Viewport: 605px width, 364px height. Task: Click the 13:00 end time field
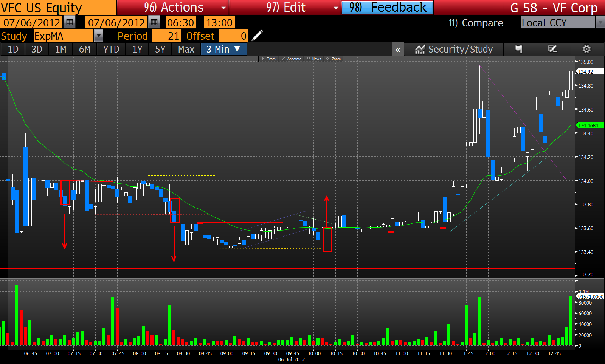tap(219, 23)
